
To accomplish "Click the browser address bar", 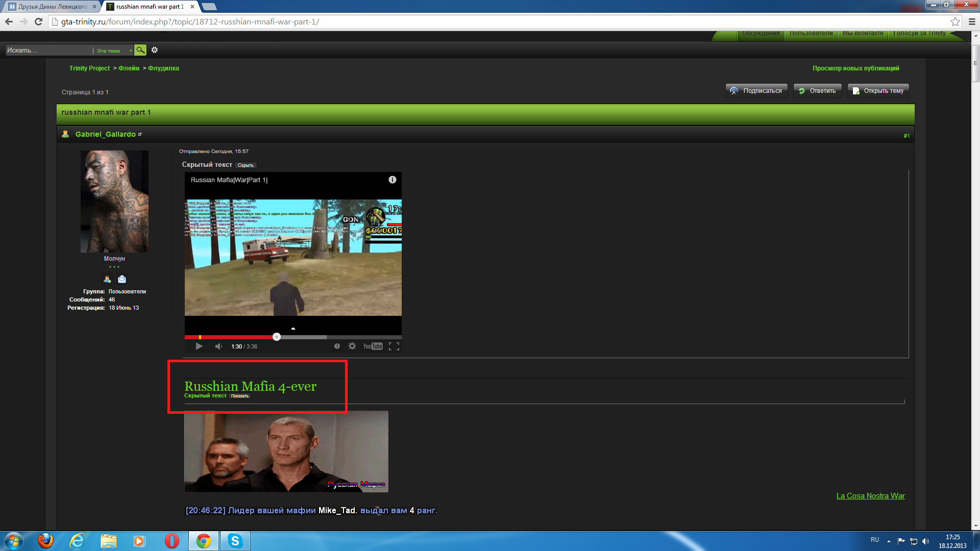I will [500, 21].
